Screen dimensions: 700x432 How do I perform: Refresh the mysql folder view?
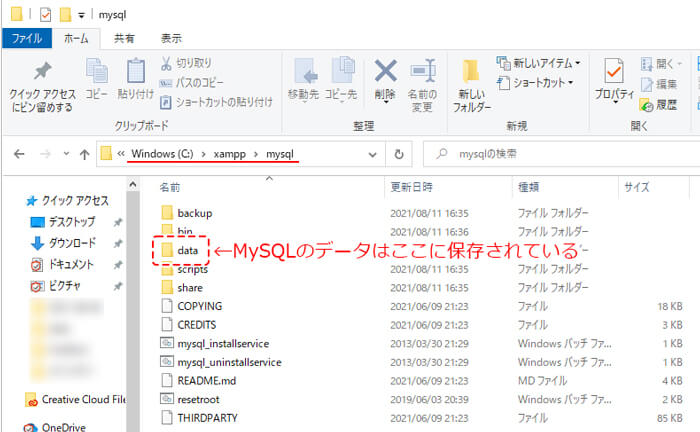point(399,154)
